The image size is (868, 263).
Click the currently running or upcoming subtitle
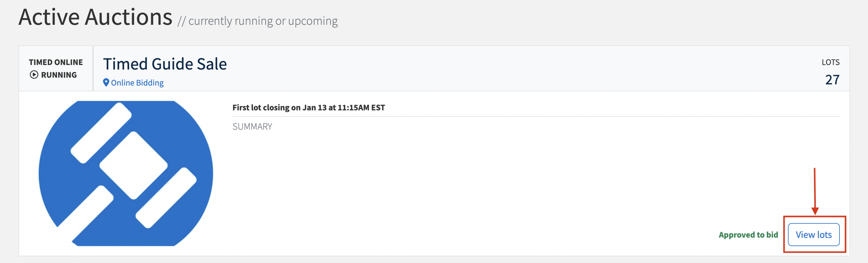(x=258, y=21)
